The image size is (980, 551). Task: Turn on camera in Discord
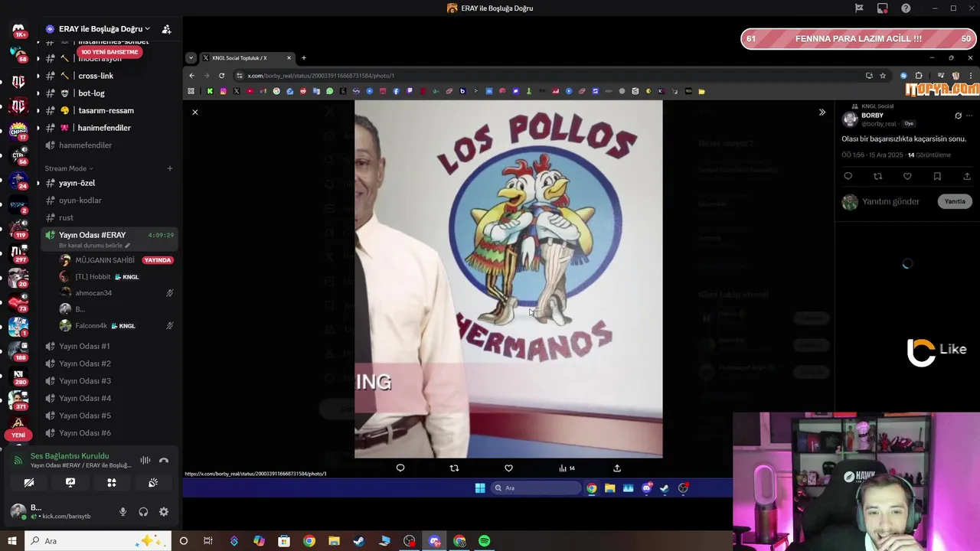[29, 483]
